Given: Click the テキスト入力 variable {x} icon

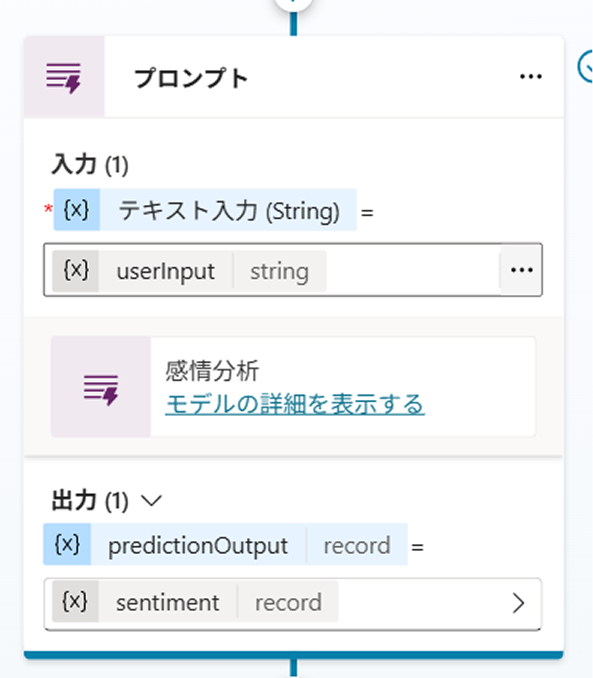Looking at the screenshot, I should [x=77, y=210].
